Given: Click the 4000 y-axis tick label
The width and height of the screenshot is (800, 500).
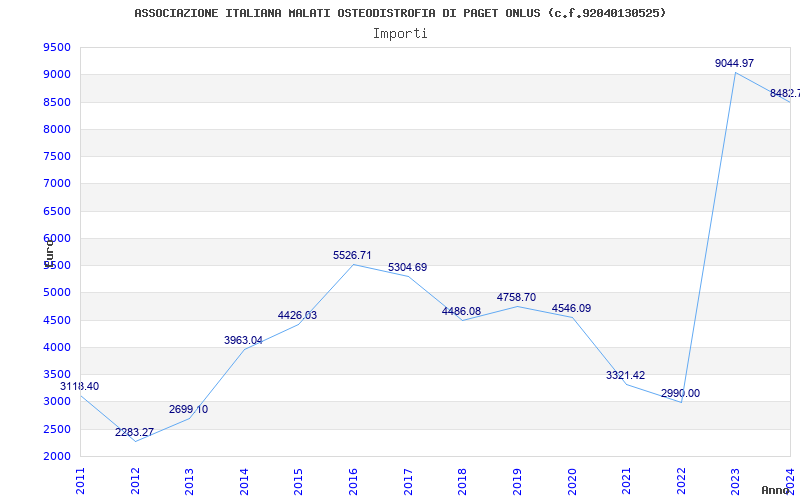Looking at the screenshot, I should point(57,347).
